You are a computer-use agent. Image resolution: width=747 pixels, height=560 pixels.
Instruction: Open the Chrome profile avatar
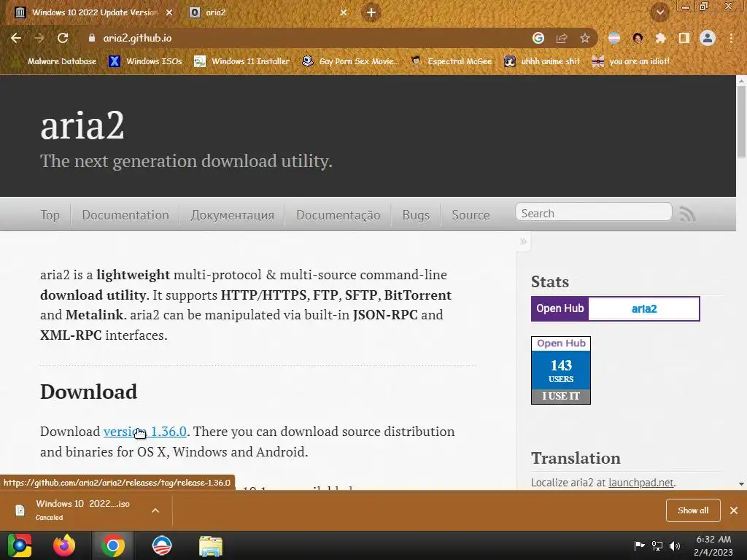click(x=708, y=38)
